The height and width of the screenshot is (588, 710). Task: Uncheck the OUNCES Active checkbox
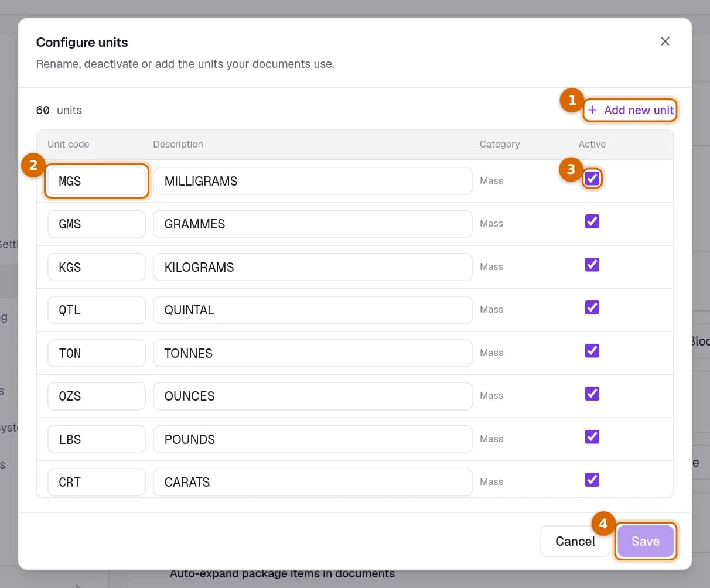pos(592,394)
